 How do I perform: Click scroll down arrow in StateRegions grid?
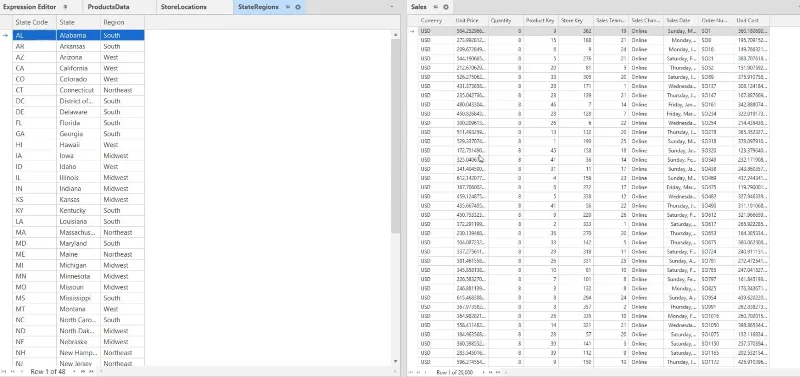[x=395, y=362]
